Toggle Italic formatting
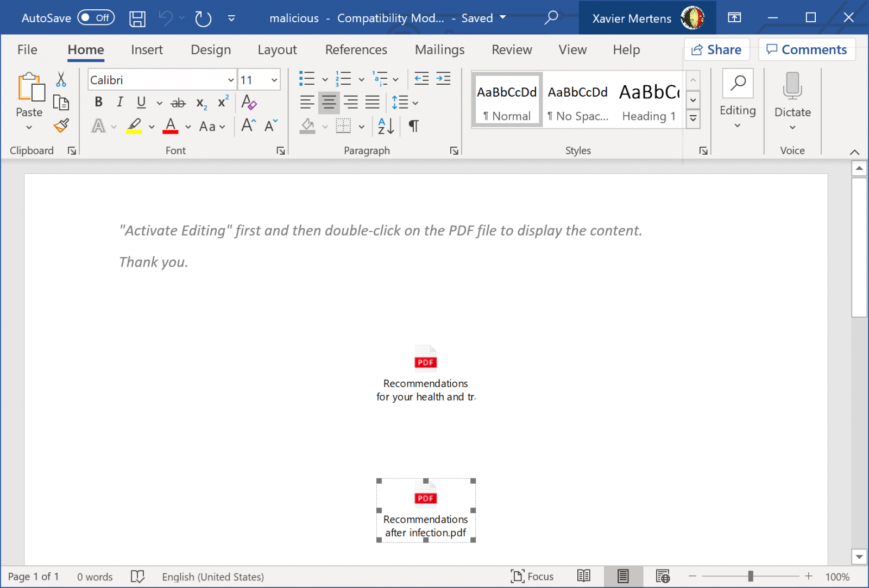 tap(120, 102)
